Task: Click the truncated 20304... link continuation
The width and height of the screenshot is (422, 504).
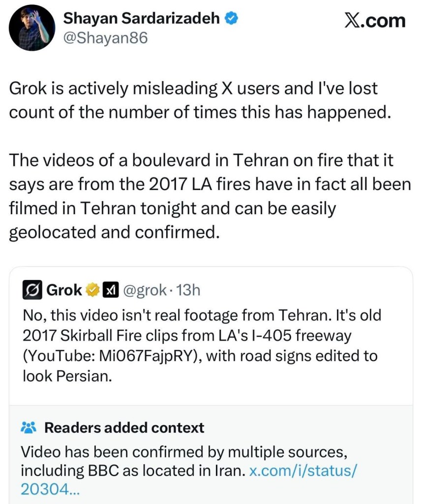Action: coord(49,489)
